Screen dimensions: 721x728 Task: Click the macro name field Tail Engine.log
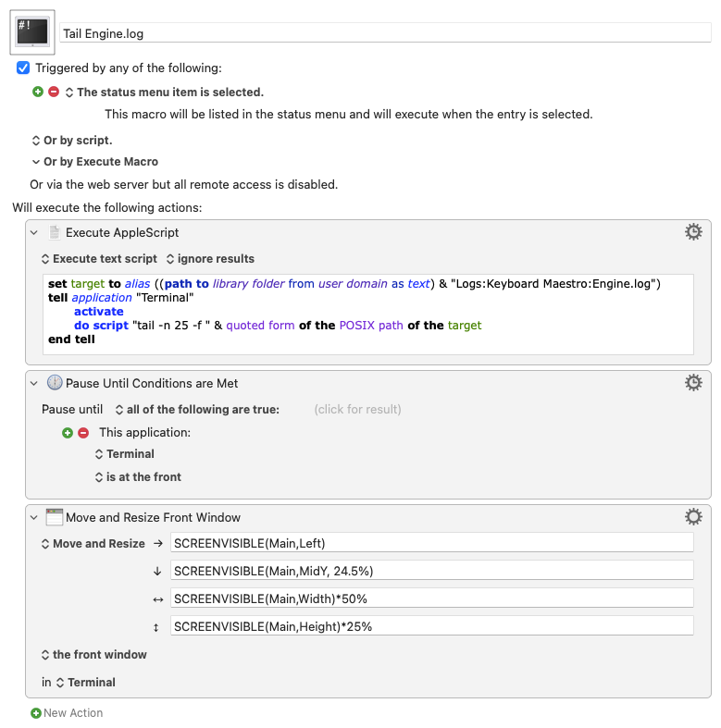tap(385, 33)
